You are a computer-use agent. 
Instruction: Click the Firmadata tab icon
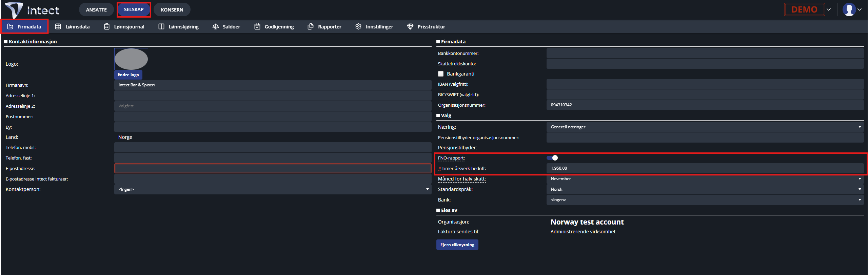click(x=10, y=26)
